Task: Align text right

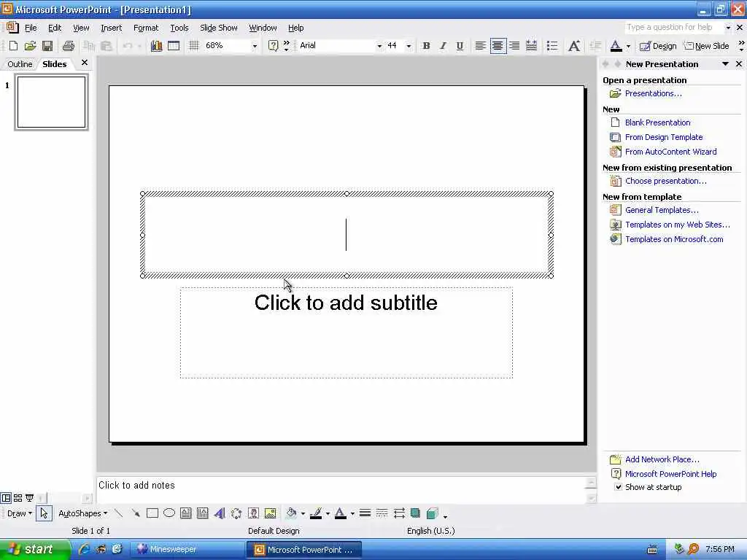Action: tap(514, 46)
